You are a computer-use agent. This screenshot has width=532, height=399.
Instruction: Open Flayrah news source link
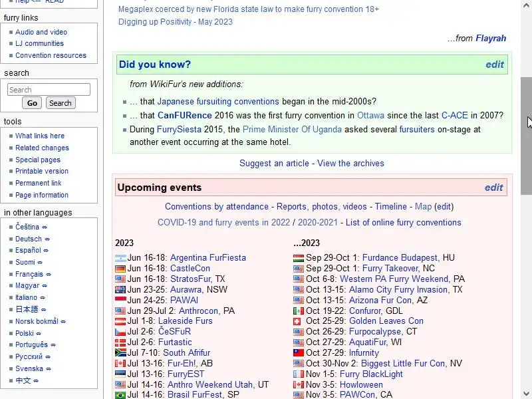point(491,38)
